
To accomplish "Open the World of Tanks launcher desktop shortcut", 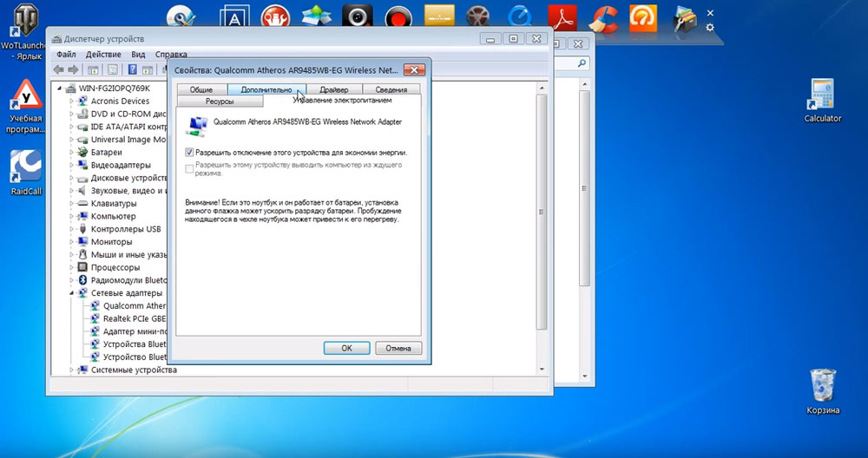I will (23, 31).
